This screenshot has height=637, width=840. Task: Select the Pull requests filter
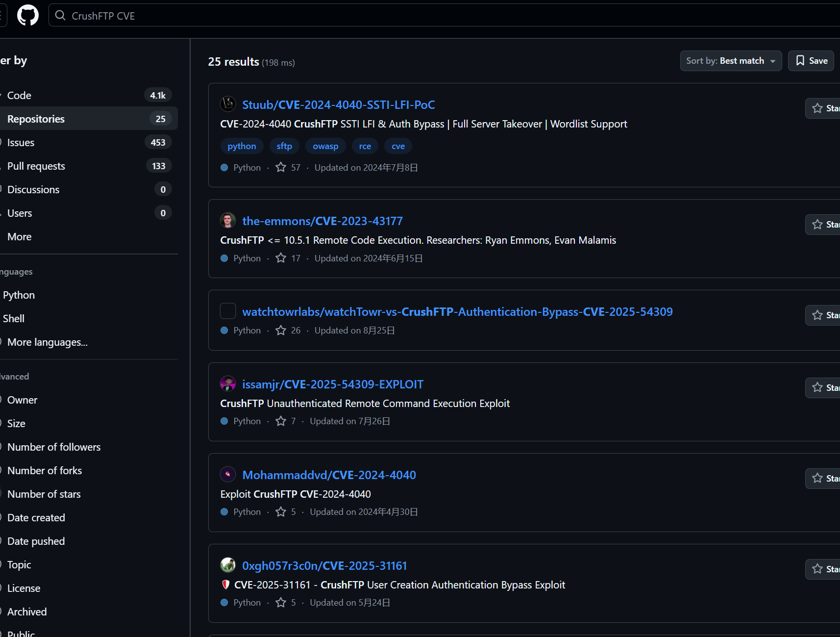[36, 166]
